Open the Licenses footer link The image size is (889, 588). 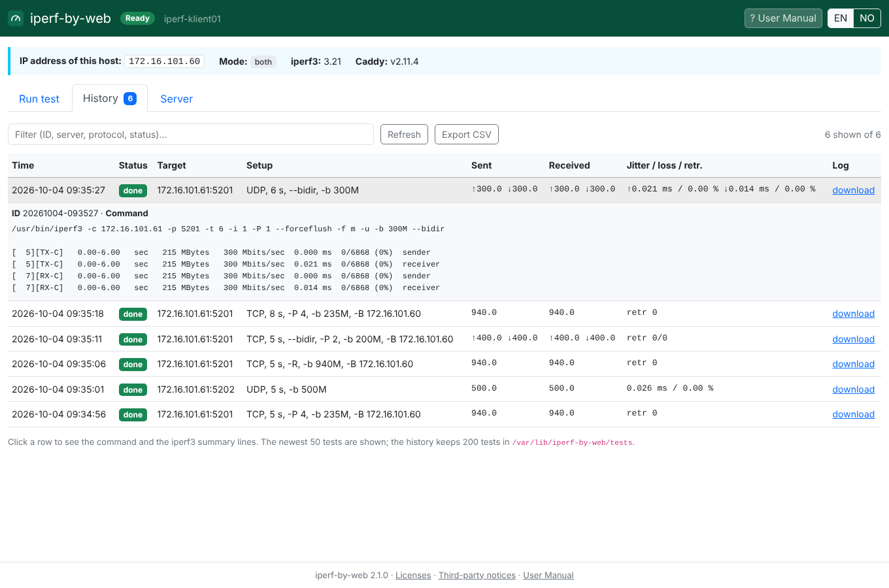coord(413,575)
